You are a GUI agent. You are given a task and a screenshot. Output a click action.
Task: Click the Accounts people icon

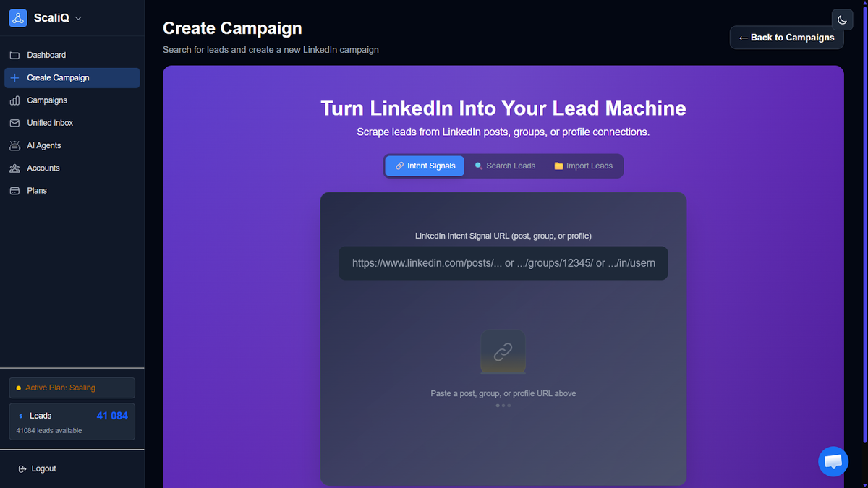click(x=16, y=168)
